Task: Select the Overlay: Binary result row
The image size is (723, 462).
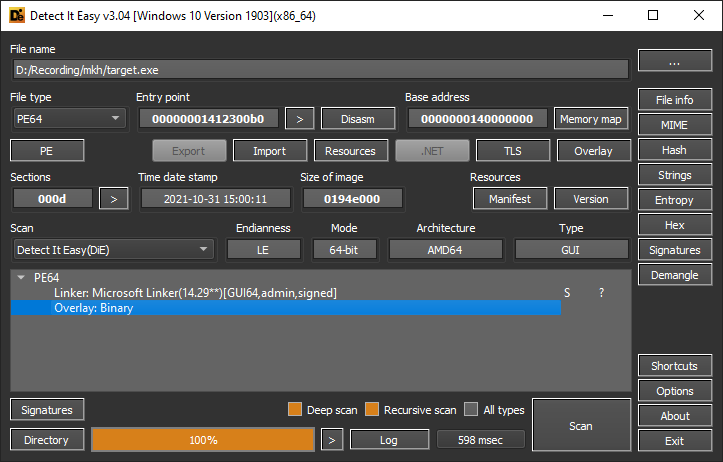Action: coord(285,308)
